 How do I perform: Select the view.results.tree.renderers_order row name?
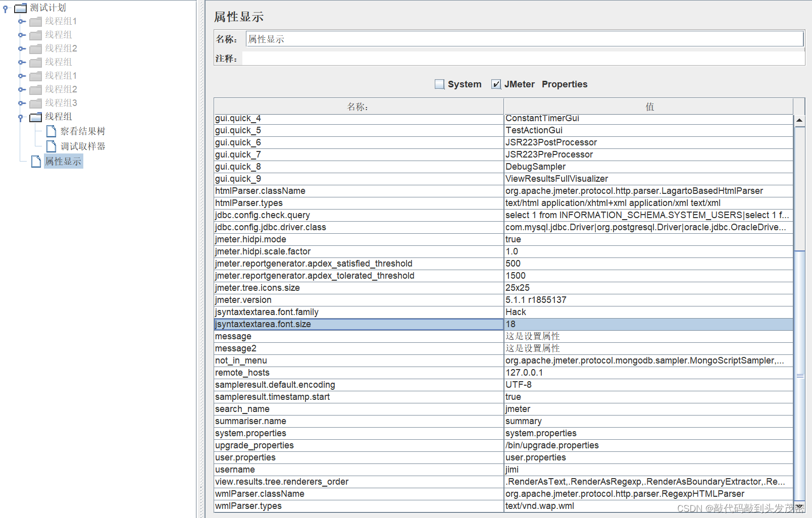pos(359,482)
